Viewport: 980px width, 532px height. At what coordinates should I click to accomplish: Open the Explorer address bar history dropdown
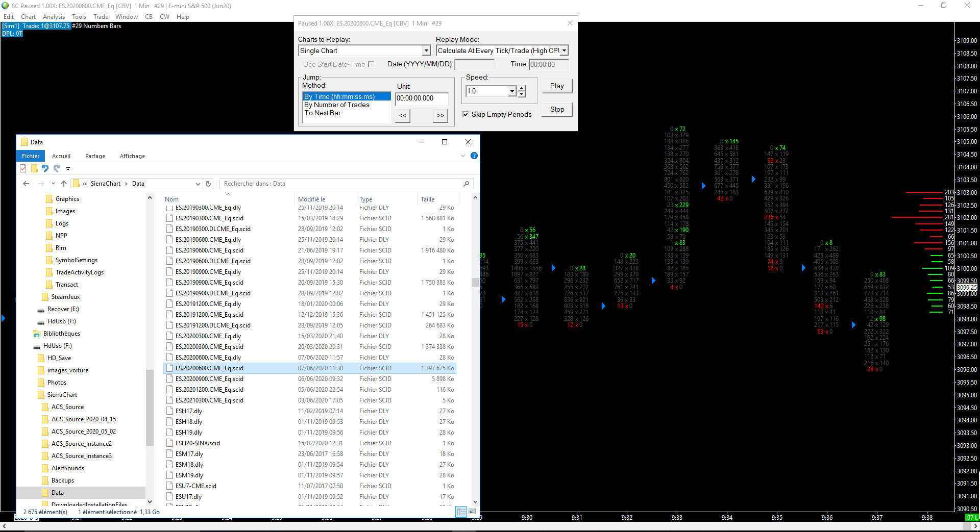[198, 184]
